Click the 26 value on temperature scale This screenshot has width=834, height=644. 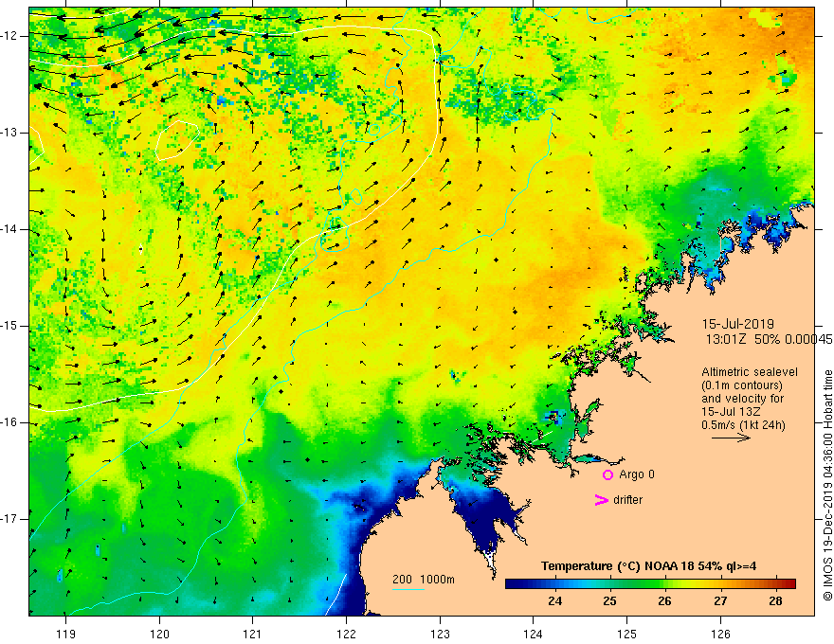pos(664,601)
